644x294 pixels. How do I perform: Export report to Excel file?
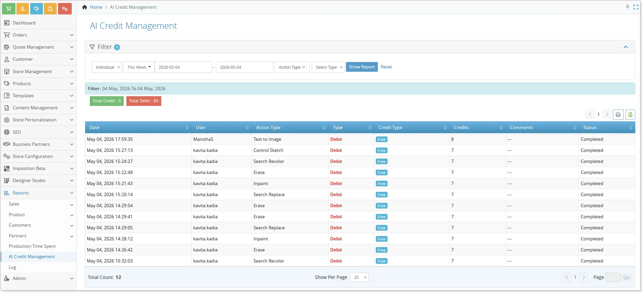[630, 115]
